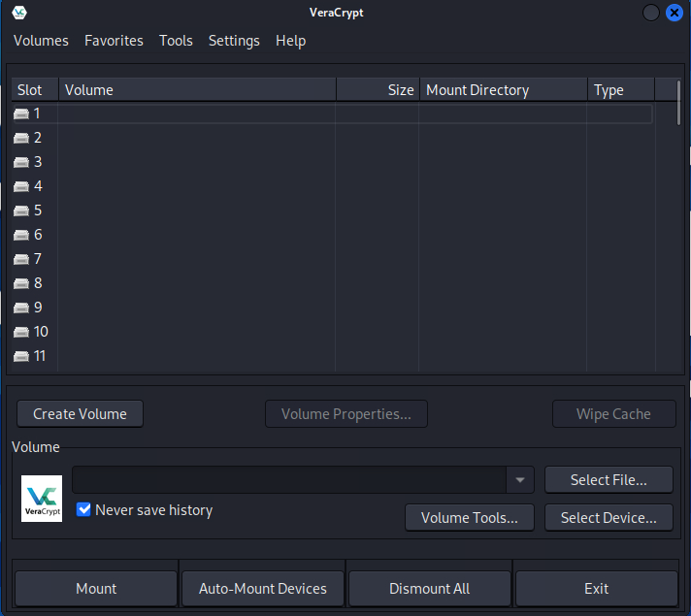691x616 pixels.
Task: Select the drive icon for slot 7
Action: pos(21,260)
